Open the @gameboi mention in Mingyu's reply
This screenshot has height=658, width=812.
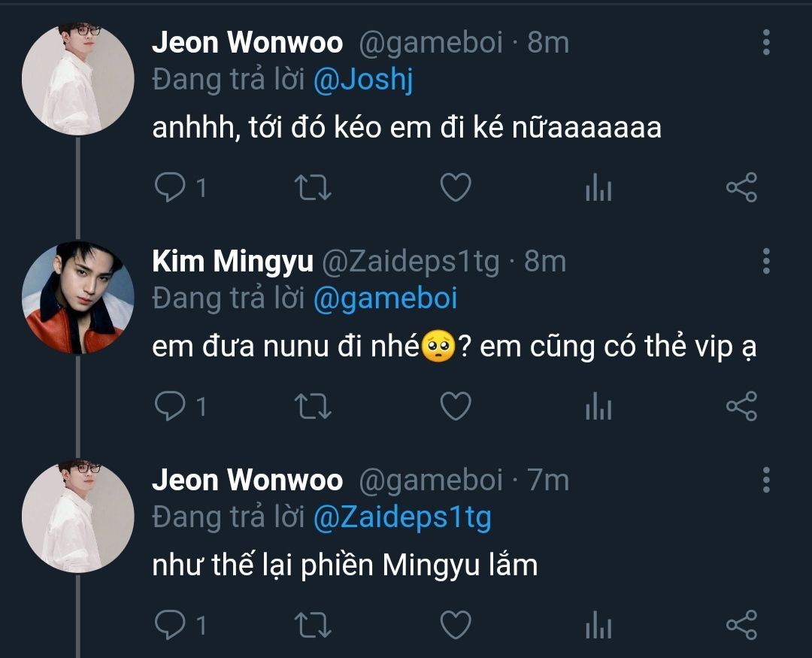385,299
